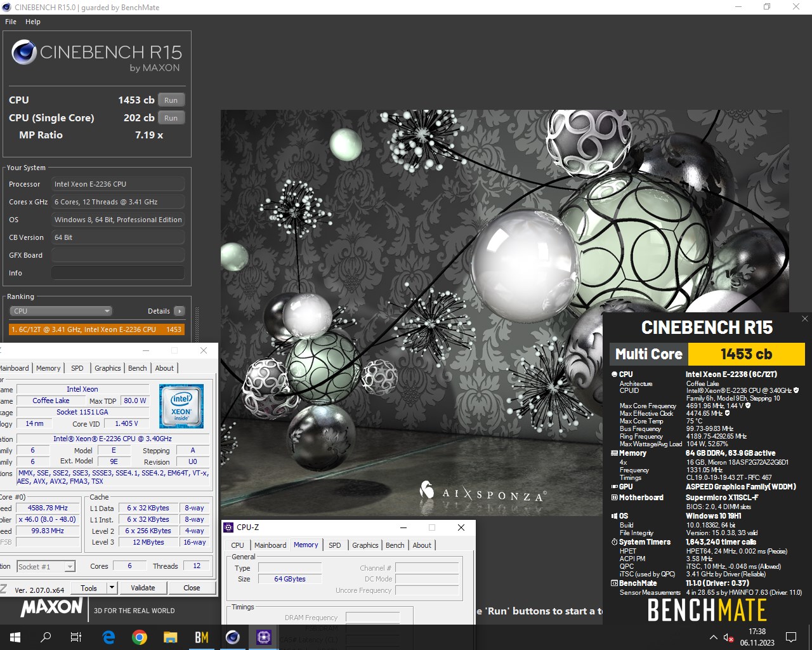Switch to SPD tab in back CPU-Z window
Viewport: 812px width, 650px height.
(77, 368)
